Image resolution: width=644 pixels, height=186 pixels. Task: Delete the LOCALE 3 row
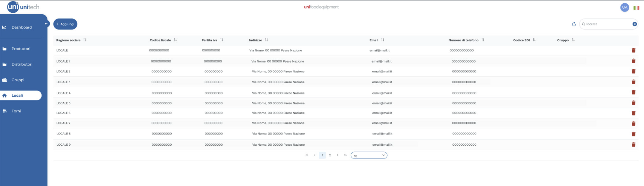tap(633, 82)
